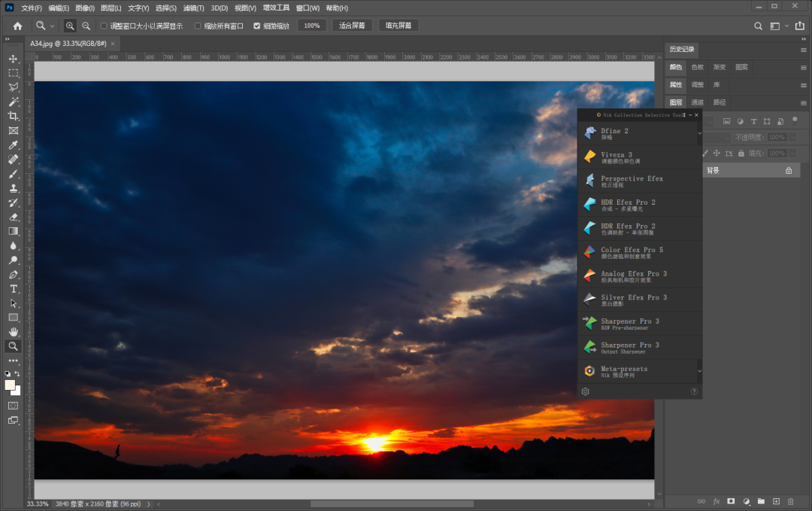Click the 适合屏幕 button
This screenshot has height=511, width=812.
tap(352, 26)
